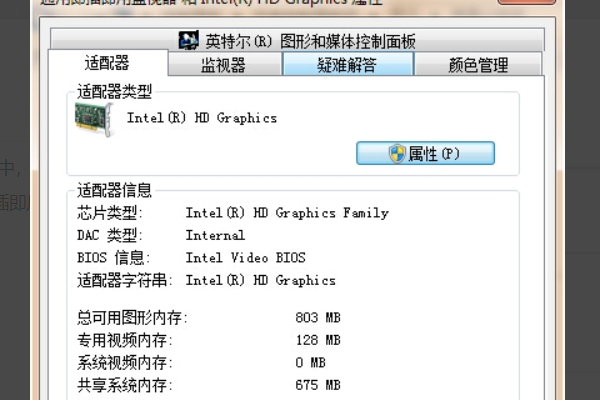Image resolution: width=600 pixels, height=400 pixels.
Task: Click the 适配器类型 group heading
Action: click(x=114, y=92)
